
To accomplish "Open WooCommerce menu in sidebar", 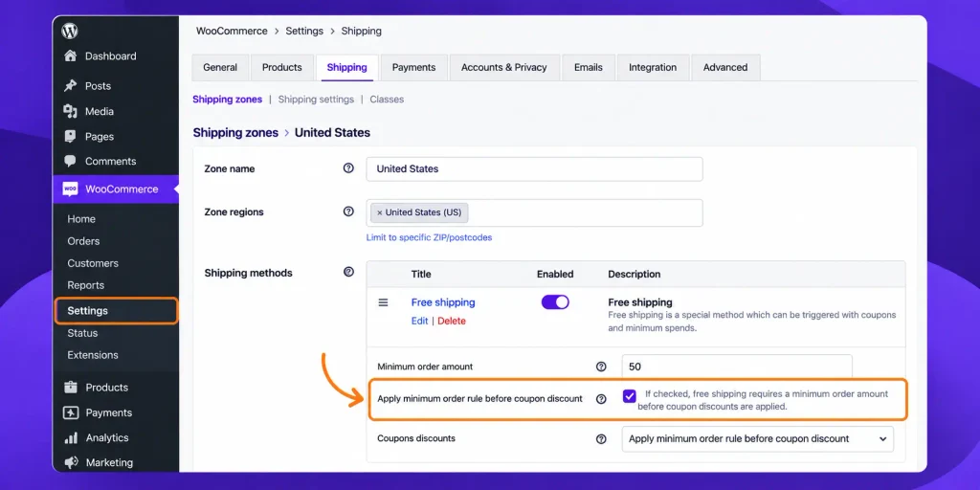I will click(118, 189).
